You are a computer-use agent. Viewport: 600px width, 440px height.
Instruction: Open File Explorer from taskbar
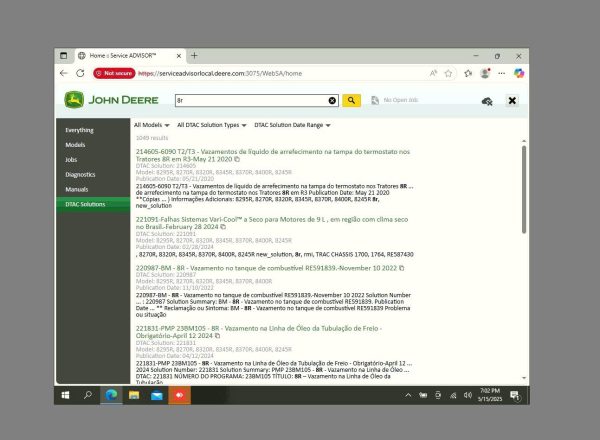pos(134,395)
